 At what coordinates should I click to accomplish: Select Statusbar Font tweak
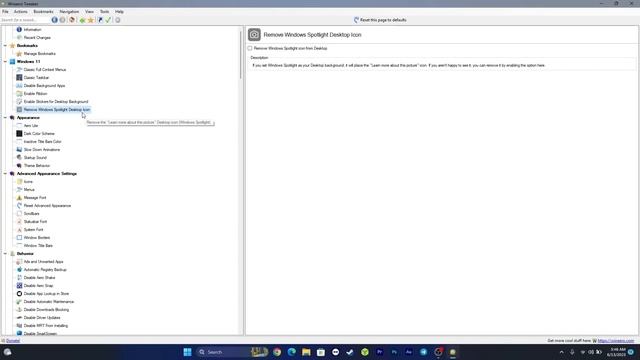click(35, 222)
